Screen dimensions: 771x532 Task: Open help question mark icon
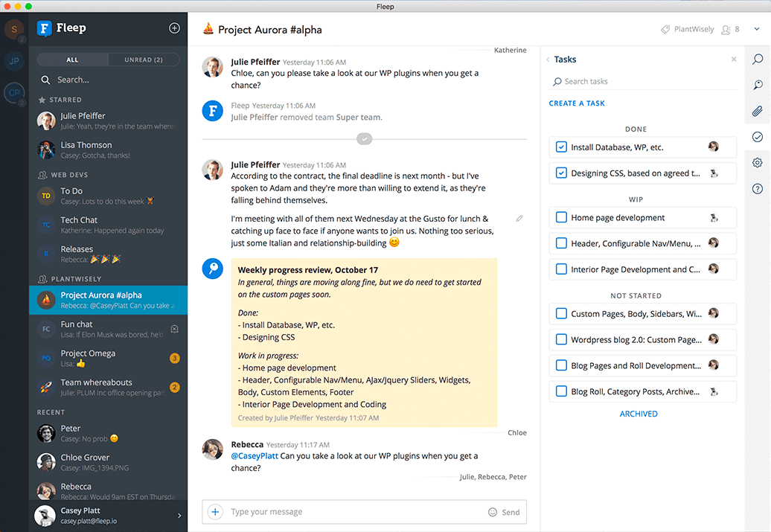(x=758, y=188)
